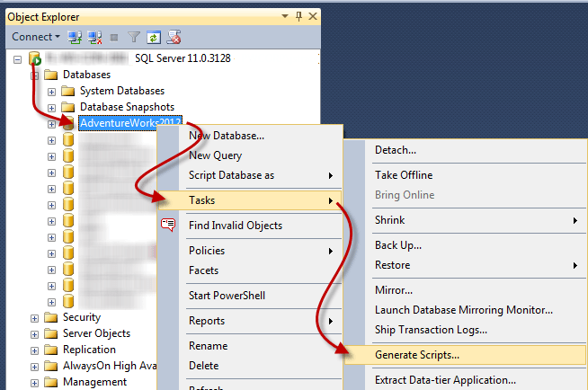Select Launch Database Mirroring Monitor...
Viewport: 588px width, 390px height.
tap(465, 310)
